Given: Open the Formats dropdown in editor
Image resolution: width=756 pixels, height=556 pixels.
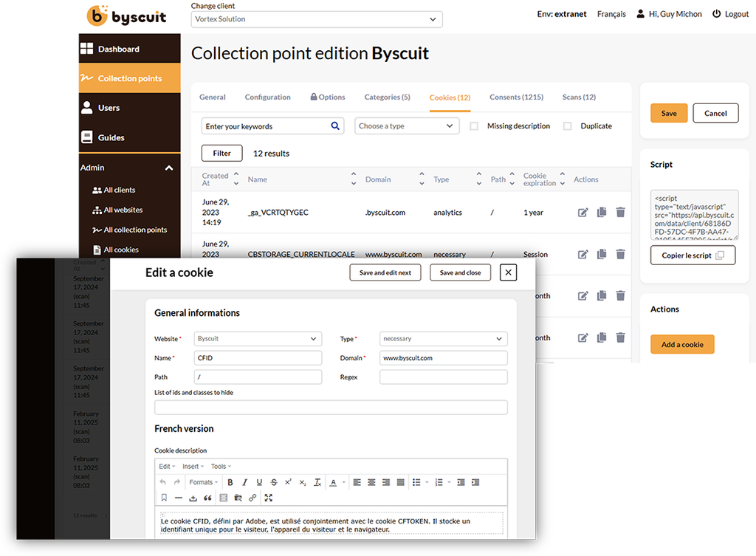Looking at the screenshot, I should tap(204, 482).
